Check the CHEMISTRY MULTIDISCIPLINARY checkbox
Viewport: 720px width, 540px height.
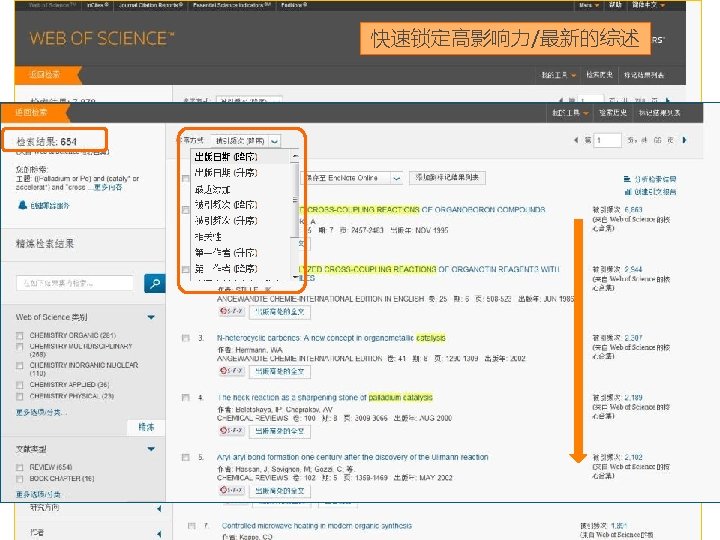click(19, 346)
